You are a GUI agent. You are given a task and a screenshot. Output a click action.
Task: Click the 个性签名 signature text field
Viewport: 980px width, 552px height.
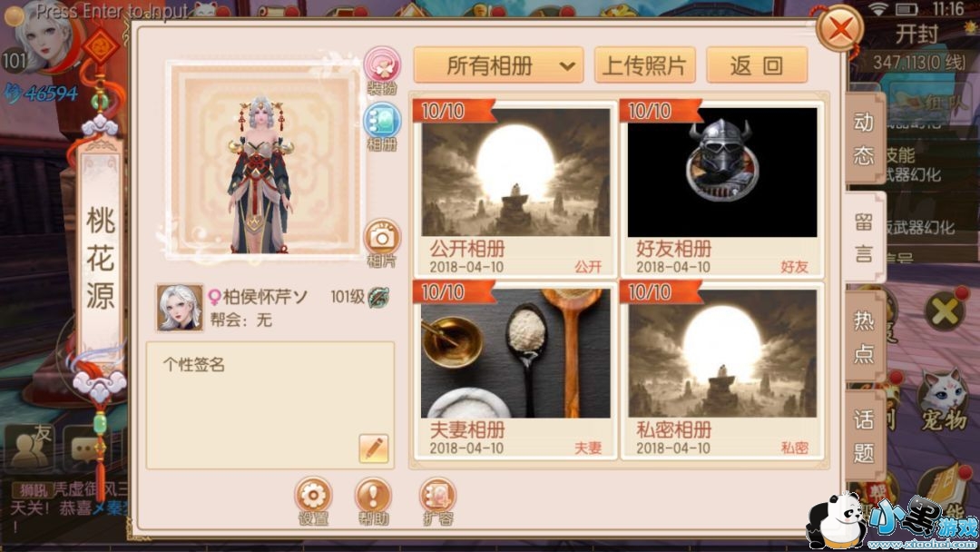click(270, 405)
